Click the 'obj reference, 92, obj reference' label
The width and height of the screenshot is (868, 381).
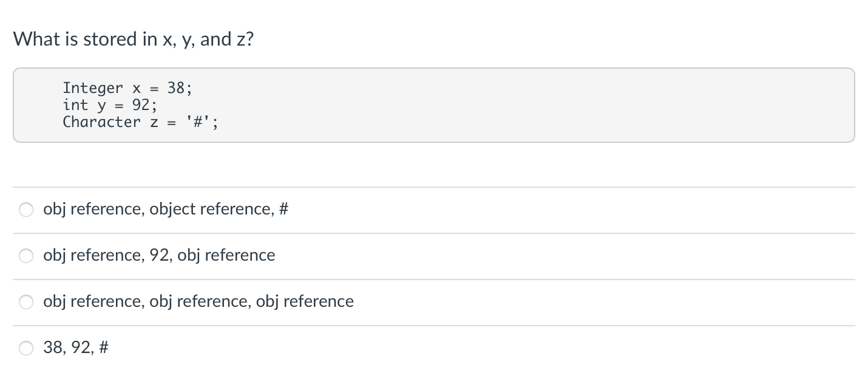point(159,255)
